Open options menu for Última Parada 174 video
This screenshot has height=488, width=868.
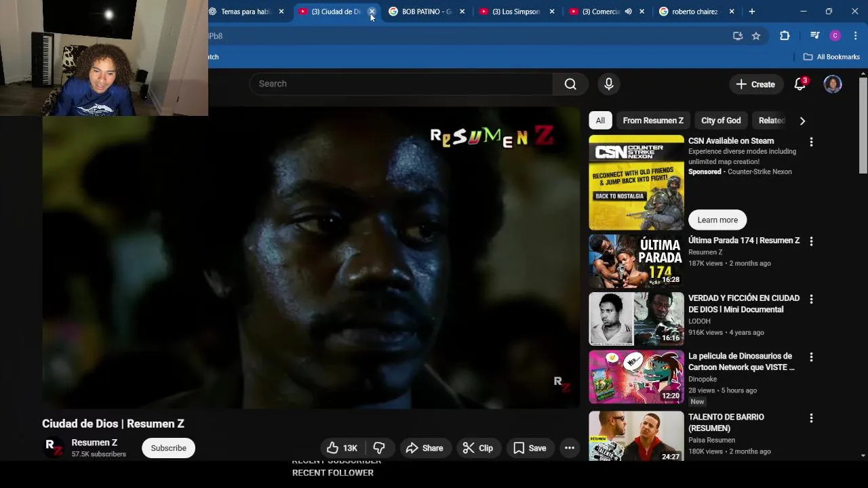click(811, 241)
